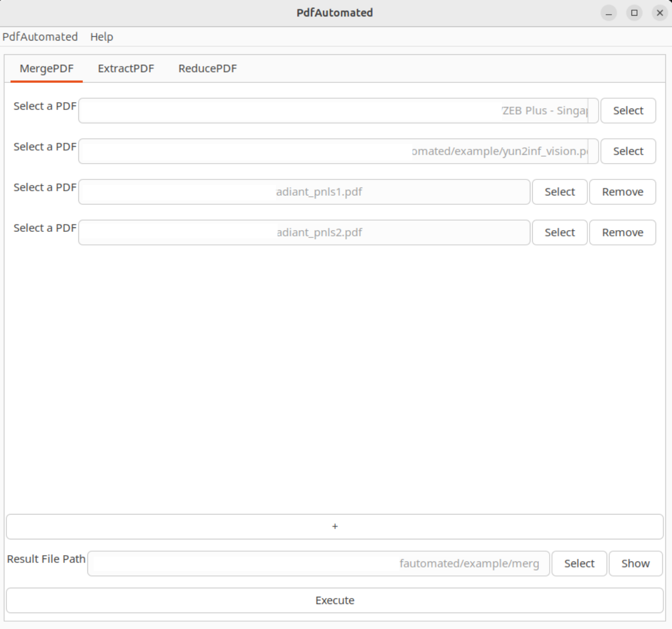
Task: Remove the adiant_pnls2.pdf entry
Action: 622,232
